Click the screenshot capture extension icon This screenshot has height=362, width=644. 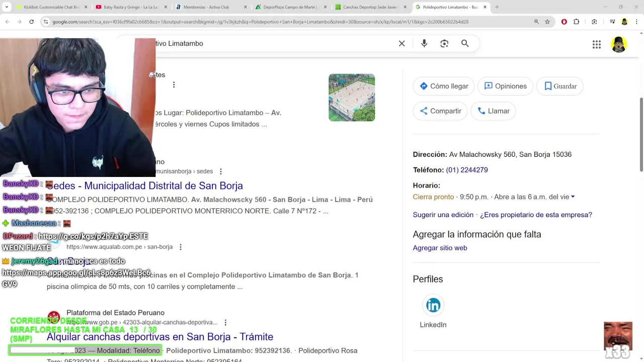point(594,22)
